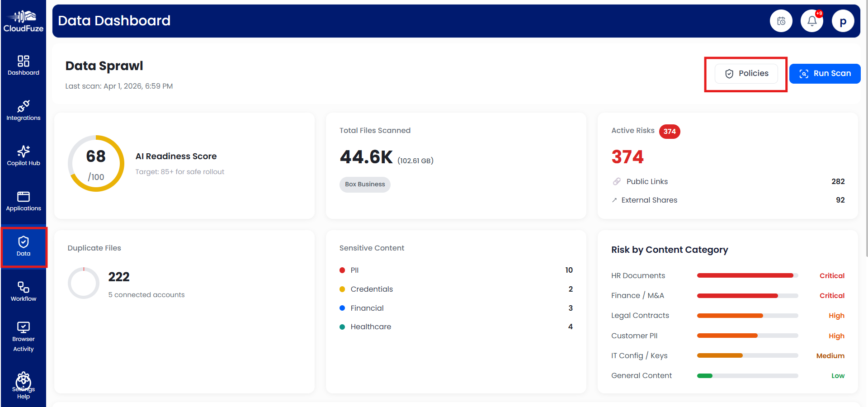Click the Run Scan magnifier icon

click(x=804, y=73)
